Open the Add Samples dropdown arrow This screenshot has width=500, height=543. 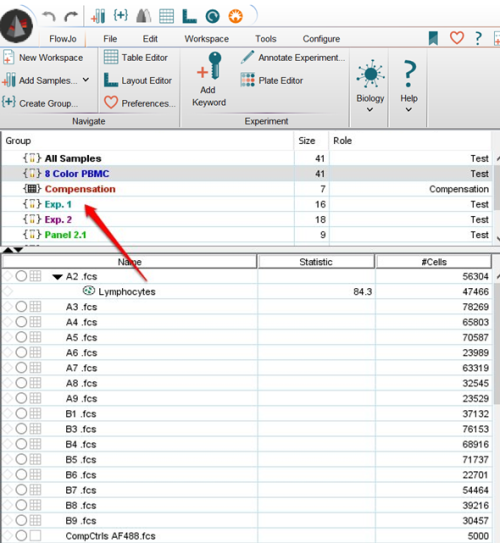coord(86,80)
